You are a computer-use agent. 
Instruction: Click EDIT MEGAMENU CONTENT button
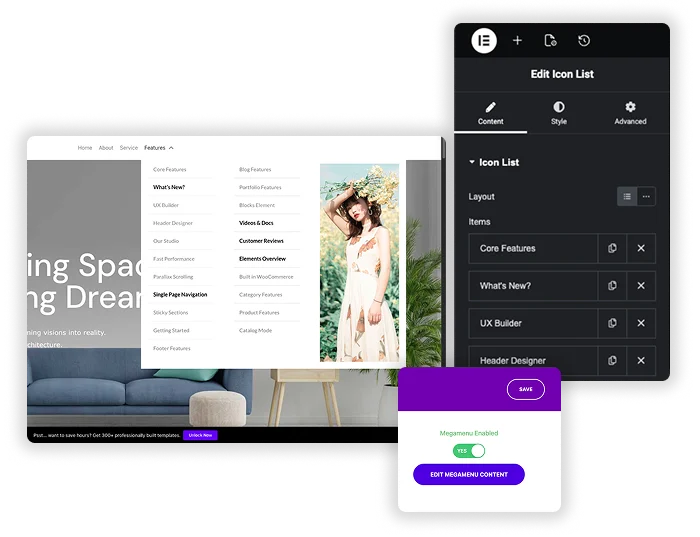point(469,475)
